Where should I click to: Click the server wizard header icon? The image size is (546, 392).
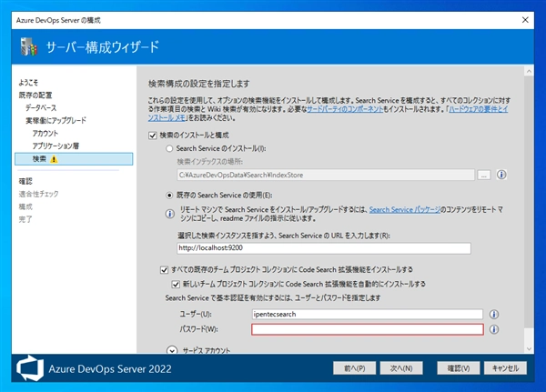pos(28,46)
